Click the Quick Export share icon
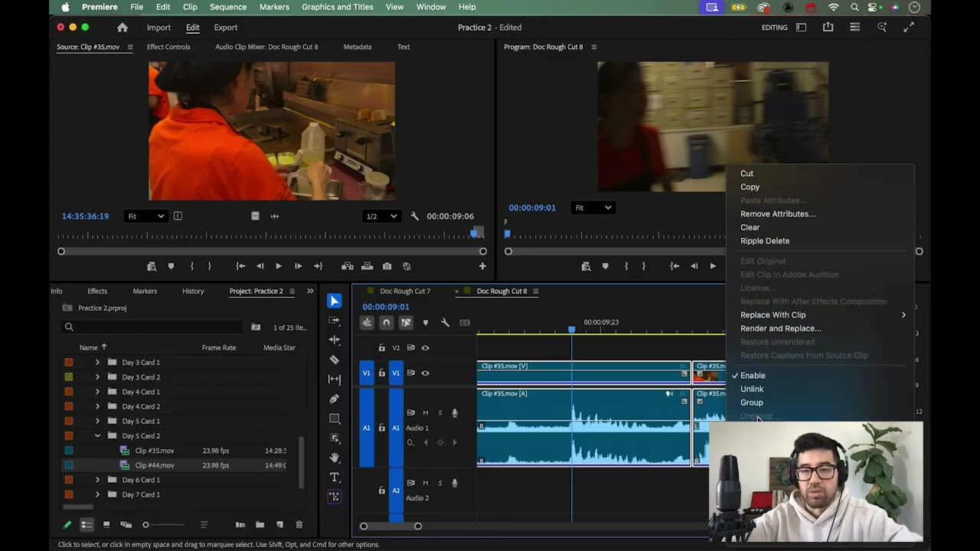This screenshot has height=551, width=980. tap(828, 28)
